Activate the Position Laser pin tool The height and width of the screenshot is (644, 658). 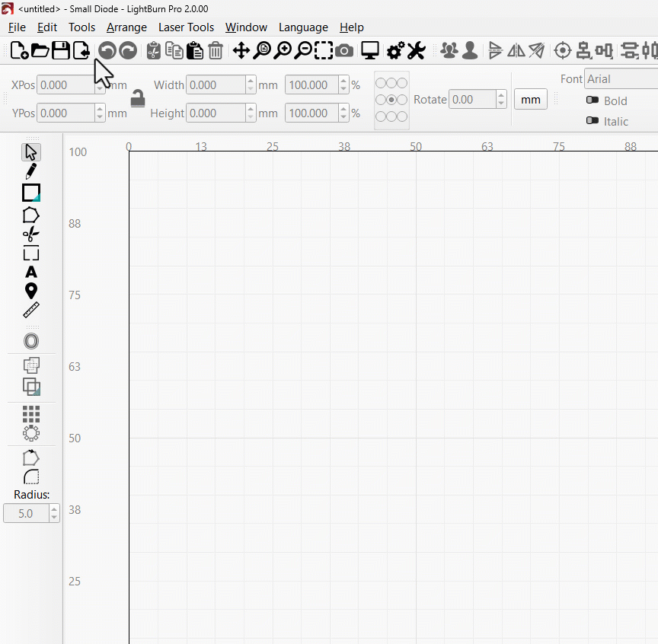coord(31,291)
